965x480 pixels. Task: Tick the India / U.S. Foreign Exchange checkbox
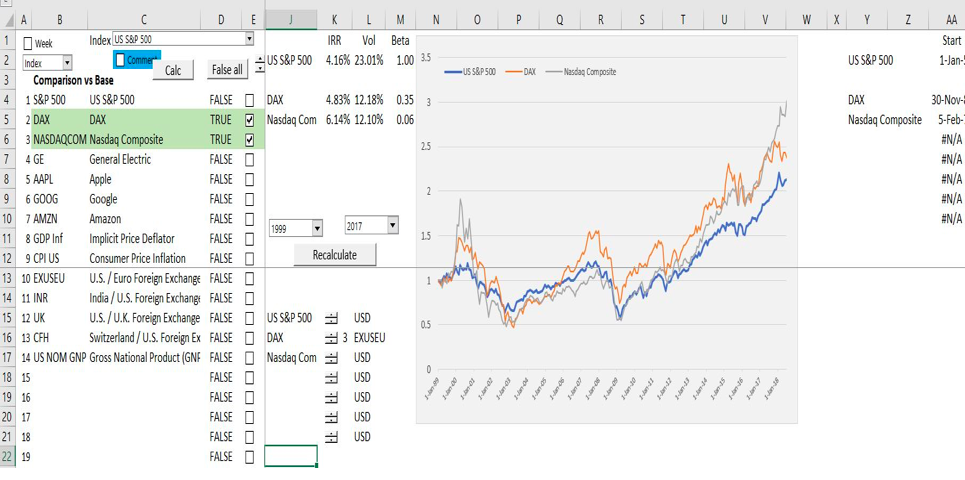(249, 298)
